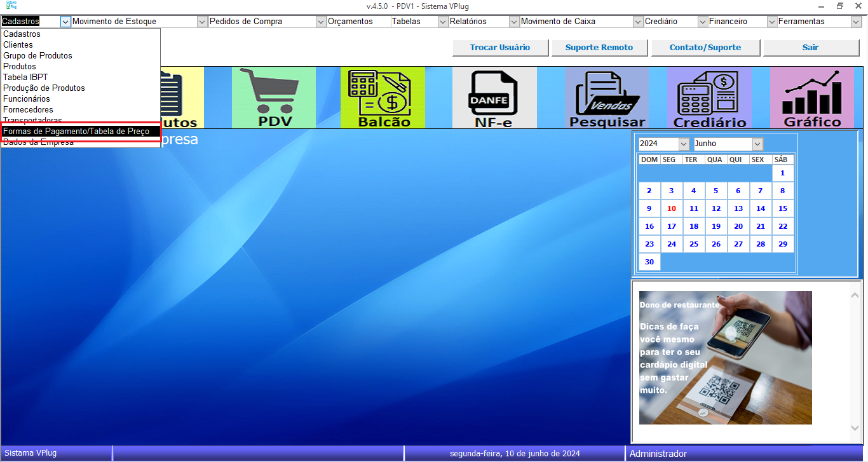The image size is (868, 462).
Task: Open the Gráfico chart icon
Action: point(811,97)
